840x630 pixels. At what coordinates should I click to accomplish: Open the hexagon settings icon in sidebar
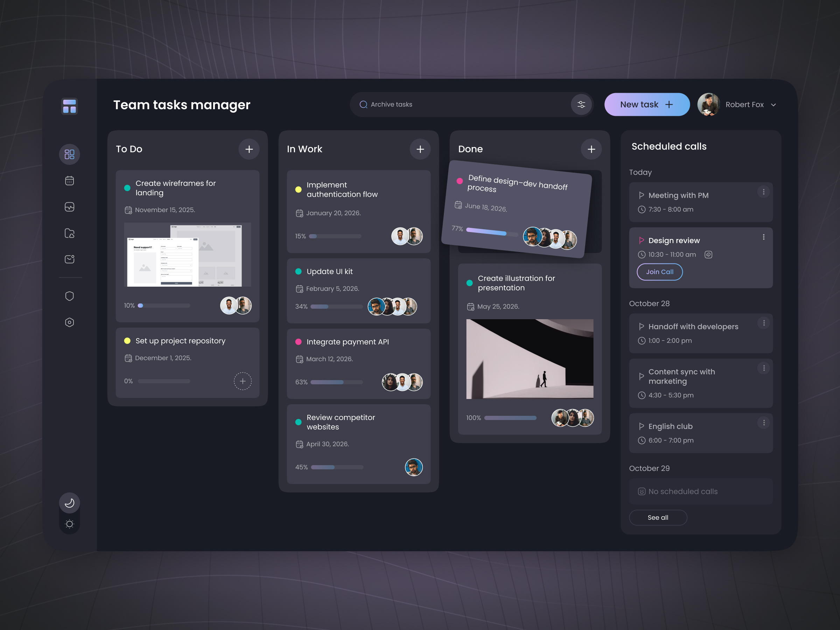70,322
